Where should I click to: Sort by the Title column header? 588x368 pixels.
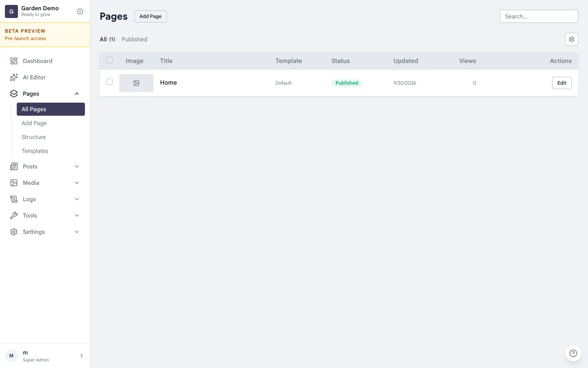[x=166, y=61]
